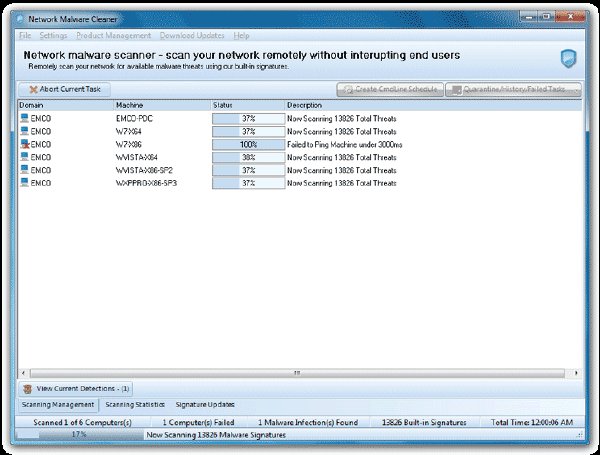600x455 pixels.
Task: Click the window resize grip in status bar
Action: click(580, 435)
